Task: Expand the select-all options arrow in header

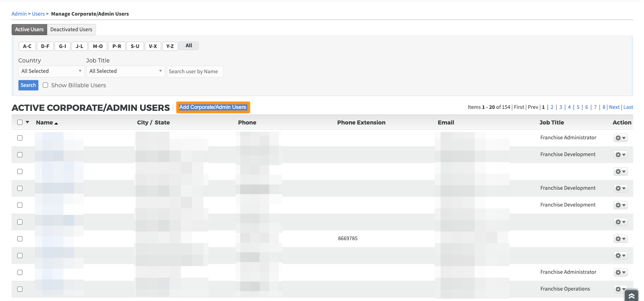Action: pos(28,122)
